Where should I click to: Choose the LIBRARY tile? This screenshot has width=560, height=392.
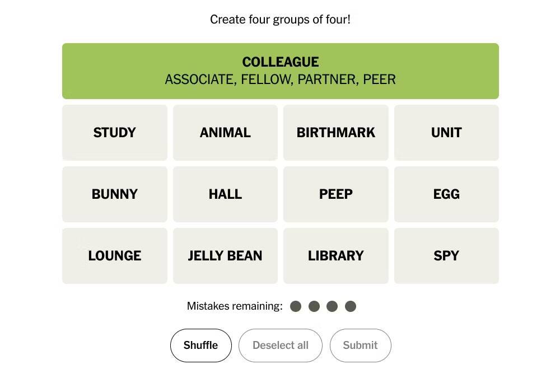click(x=335, y=256)
